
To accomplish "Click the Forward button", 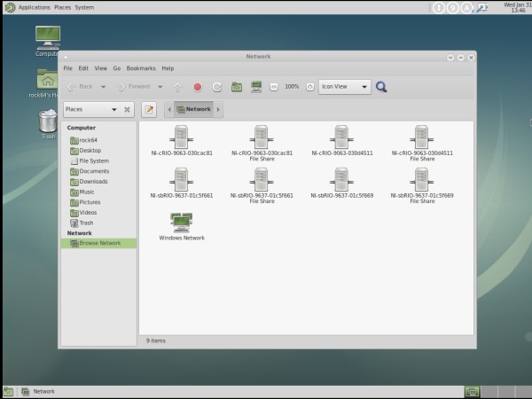I will (133, 87).
